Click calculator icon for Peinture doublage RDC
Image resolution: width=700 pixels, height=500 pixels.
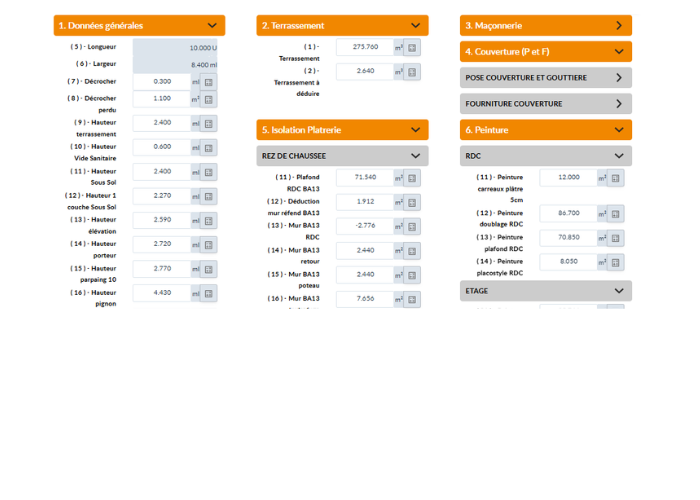(616, 214)
